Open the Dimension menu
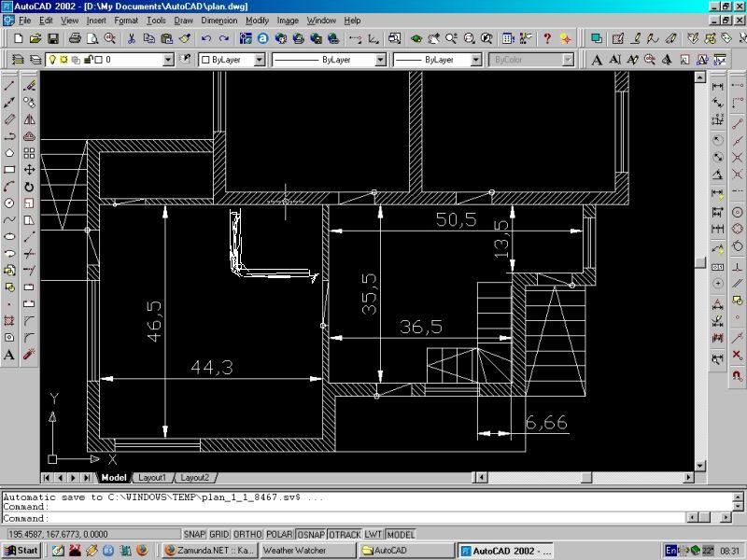The height and width of the screenshot is (560, 747). (219, 21)
